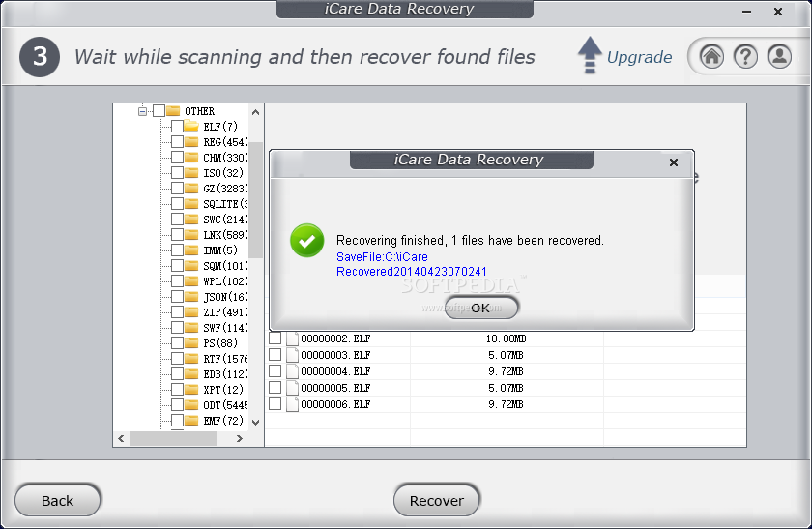This screenshot has width=812, height=529.
Task: Check the GZ(3283) folder checkbox
Action: click(177, 188)
